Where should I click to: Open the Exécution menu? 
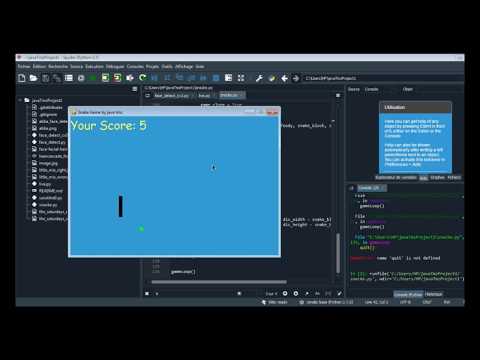pyautogui.click(x=94, y=67)
